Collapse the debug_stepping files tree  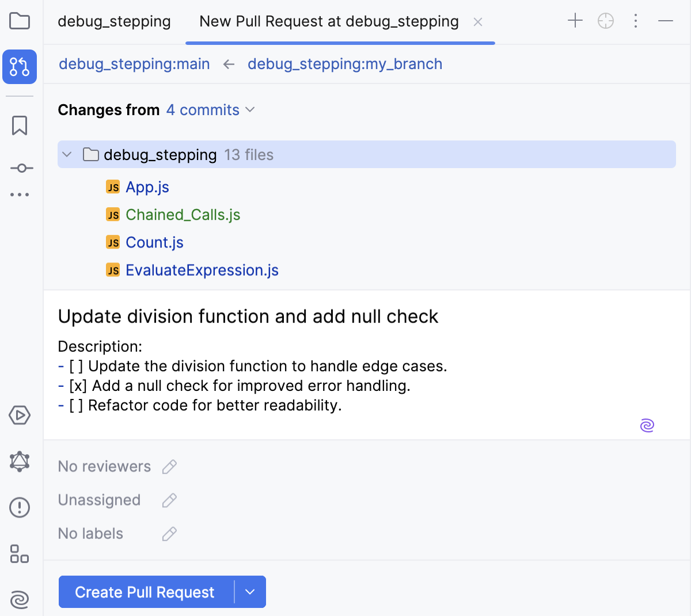click(x=66, y=154)
